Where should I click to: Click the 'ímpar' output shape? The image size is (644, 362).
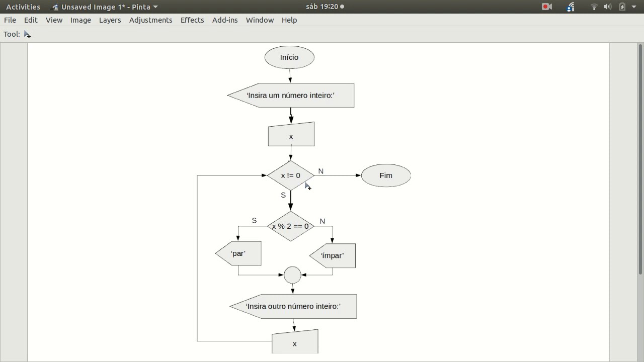(x=332, y=255)
